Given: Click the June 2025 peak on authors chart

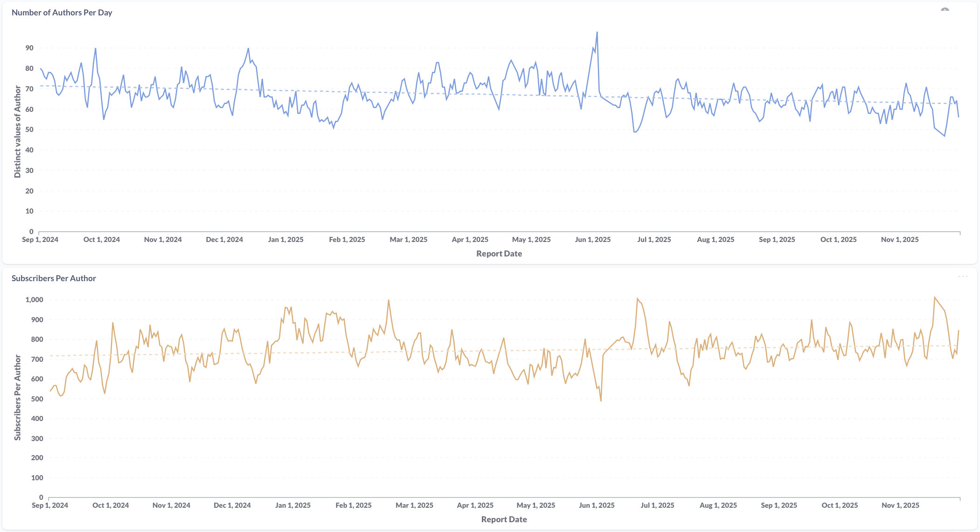Looking at the screenshot, I should coord(597,33).
